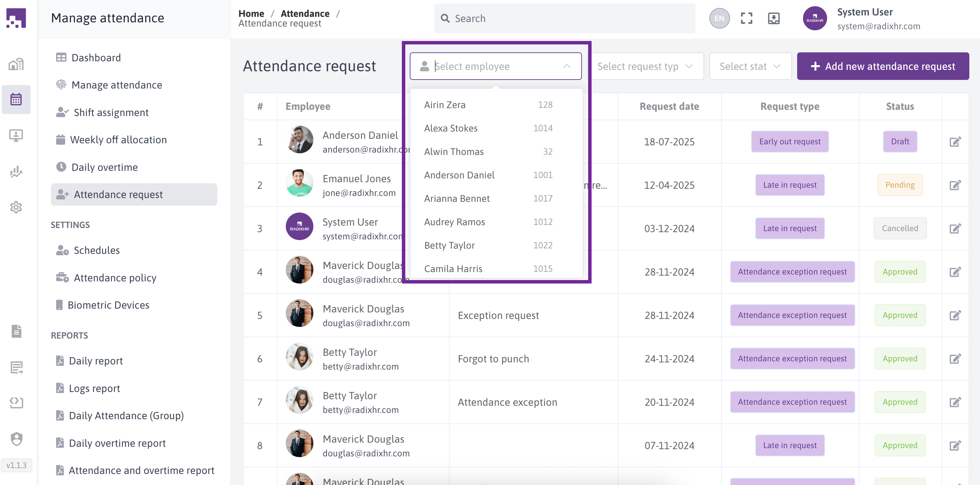The height and width of the screenshot is (485, 980).
Task: Click the download/install icon in top bar
Action: (773, 18)
